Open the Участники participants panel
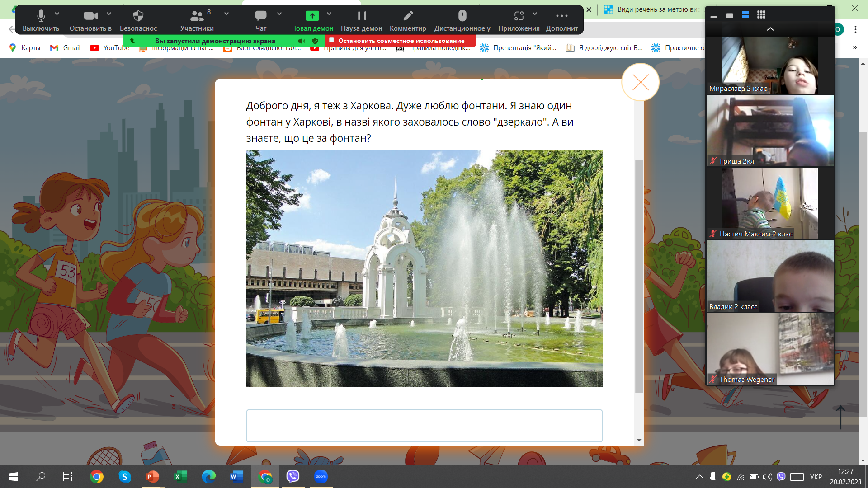This screenshot has width=868, height=488. tap(197, 20)
